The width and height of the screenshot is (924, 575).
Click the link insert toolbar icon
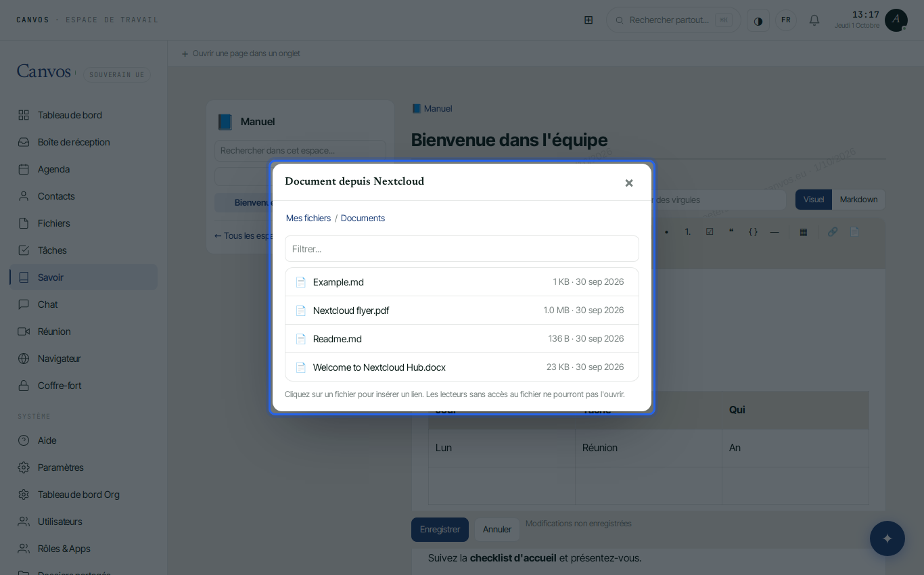click(x=833, y=232)
